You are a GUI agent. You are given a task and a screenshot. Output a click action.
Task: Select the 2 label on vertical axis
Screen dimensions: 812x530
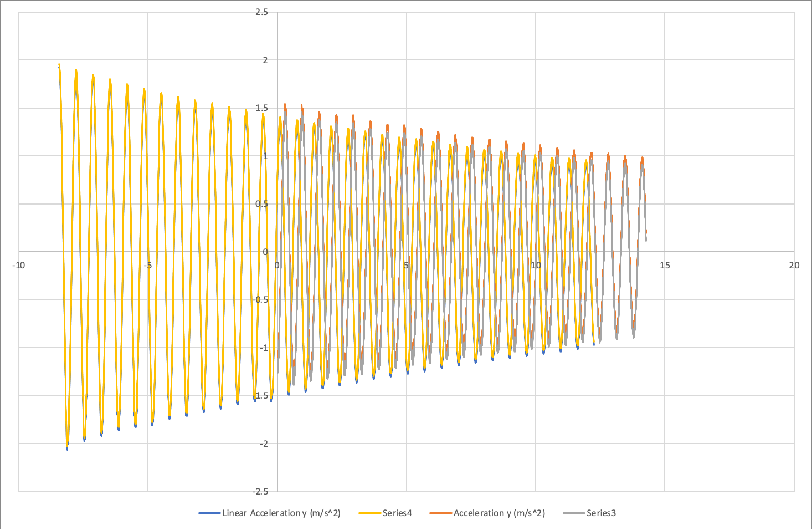(265, 60)
